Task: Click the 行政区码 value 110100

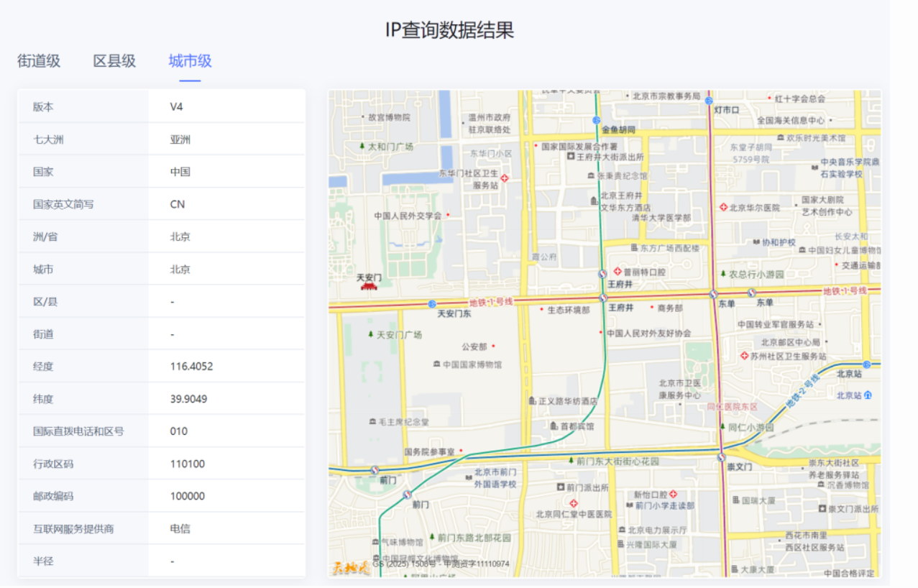Action: click(188, 464)
